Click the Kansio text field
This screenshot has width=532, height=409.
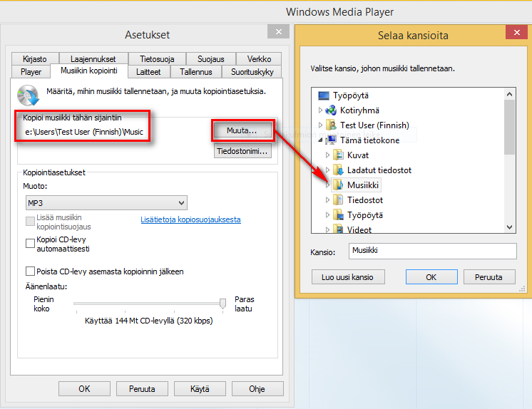pos(432,251)
